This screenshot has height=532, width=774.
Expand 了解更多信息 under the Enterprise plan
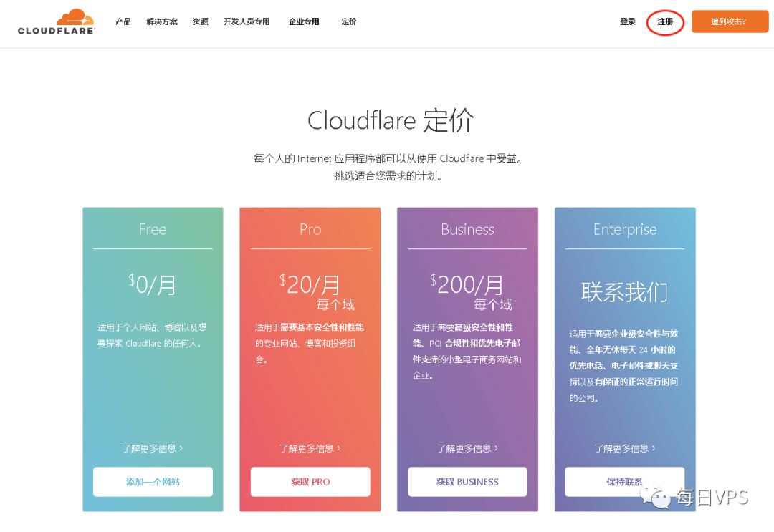coord(625,448)
